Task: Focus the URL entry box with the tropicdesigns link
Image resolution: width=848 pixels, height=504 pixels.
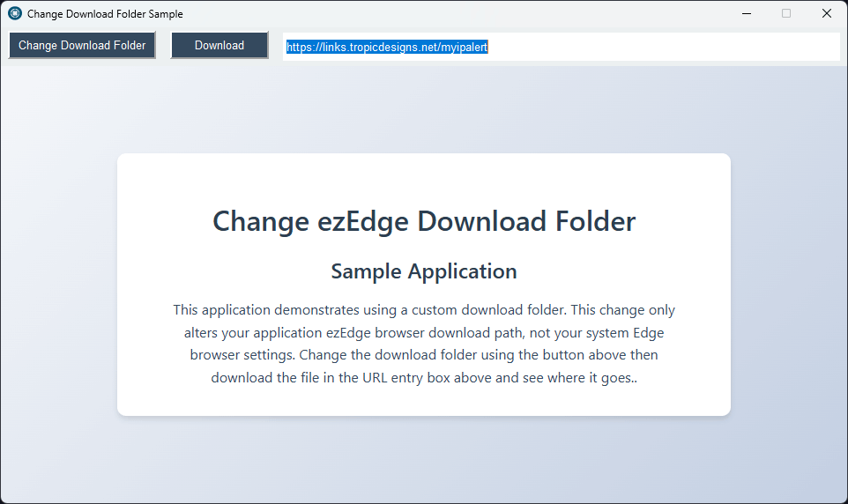Action: [x=561, y=47]
